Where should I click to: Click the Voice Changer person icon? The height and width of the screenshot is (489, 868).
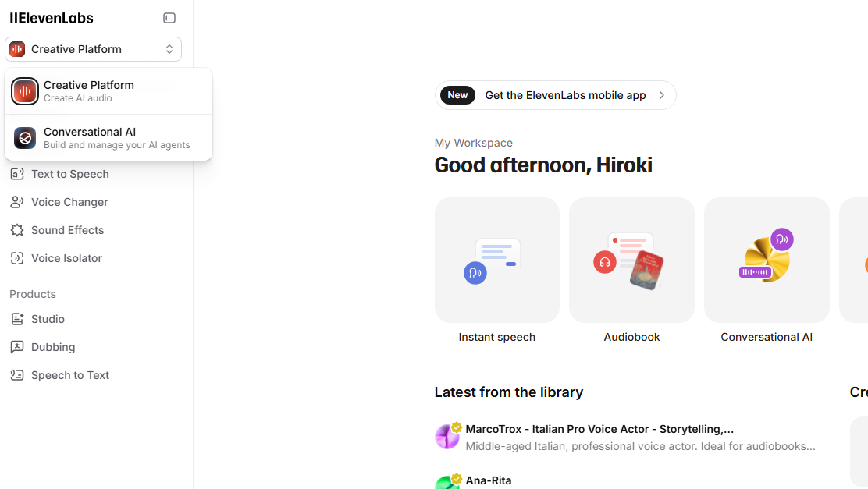click(17, 202)
